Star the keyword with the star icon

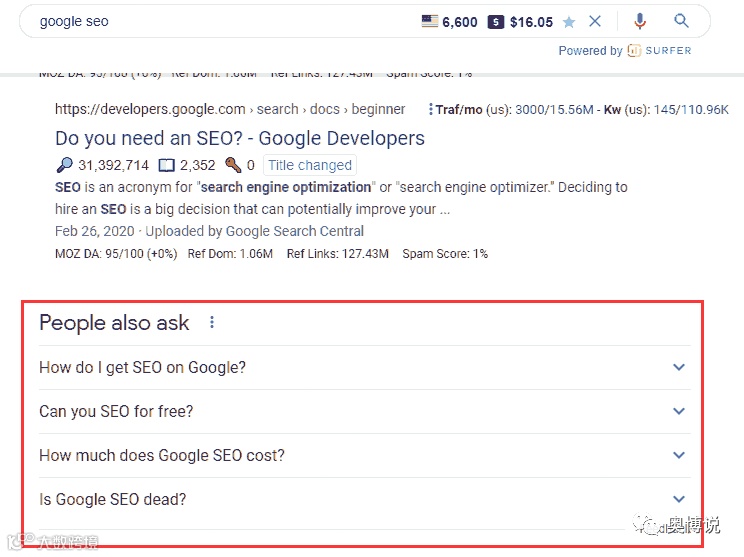pos(568,22)
